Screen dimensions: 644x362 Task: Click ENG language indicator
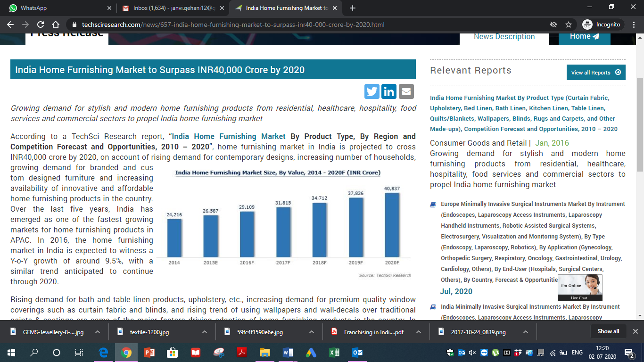tap(577, 352)
